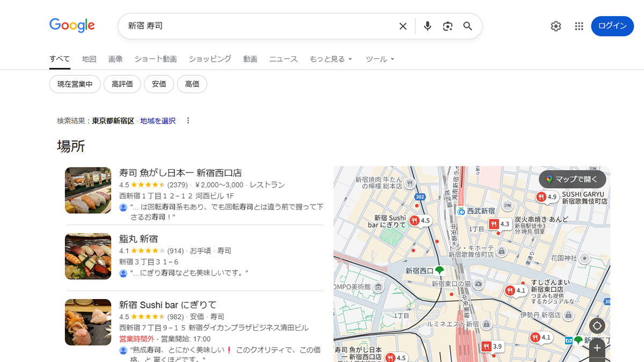The image size is (644, 362).
Task: Toggle the 高評価 rating filter
Action: tap(122, 84)
